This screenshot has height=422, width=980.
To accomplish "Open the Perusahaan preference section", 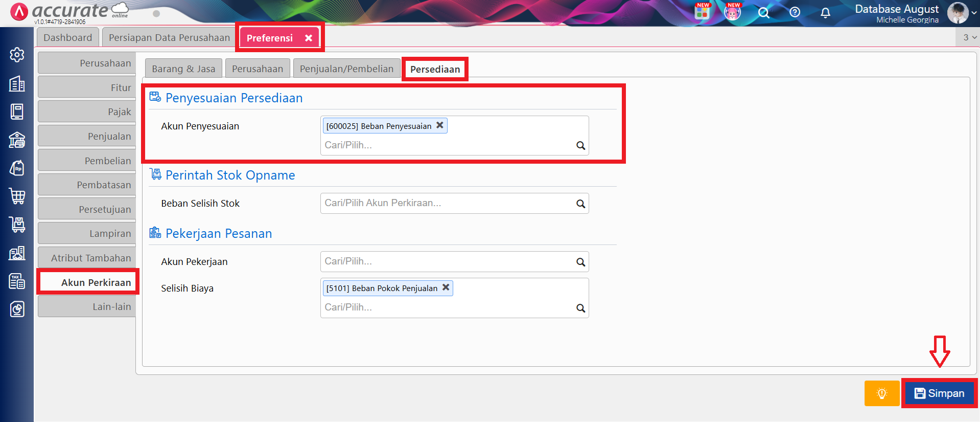I will click(87, 63).
